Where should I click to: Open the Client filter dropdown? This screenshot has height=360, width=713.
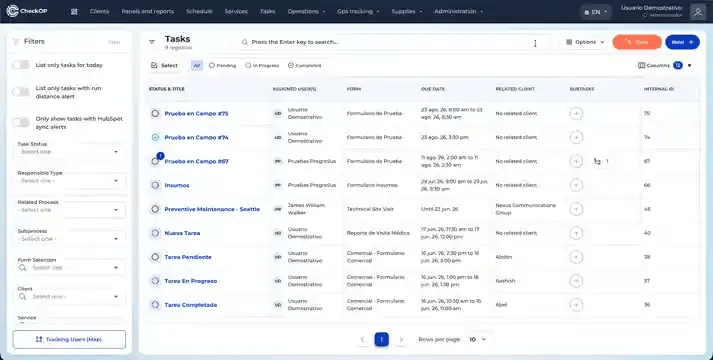[70, 296]
